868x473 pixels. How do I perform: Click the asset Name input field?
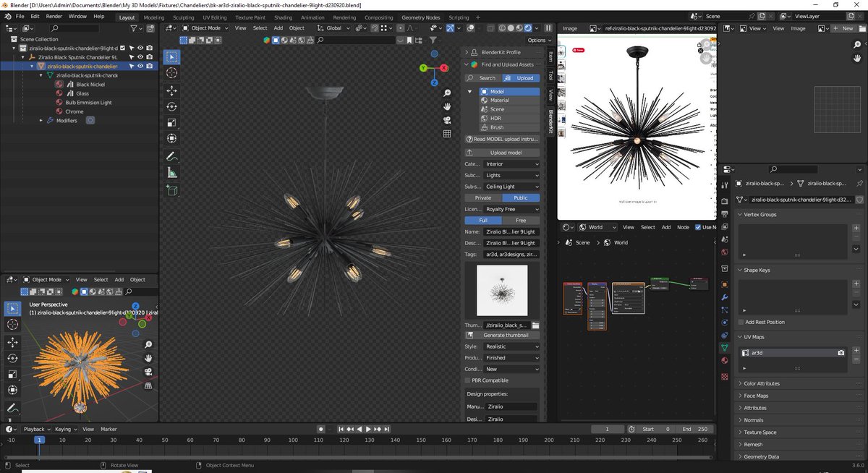[511, 231]
